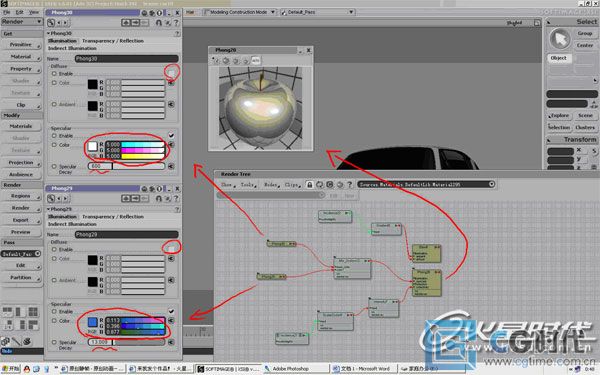The image size is (600, 375).
Task: Click the first icon in Phong20 preview toolbar
Action: tap(215, 60)
